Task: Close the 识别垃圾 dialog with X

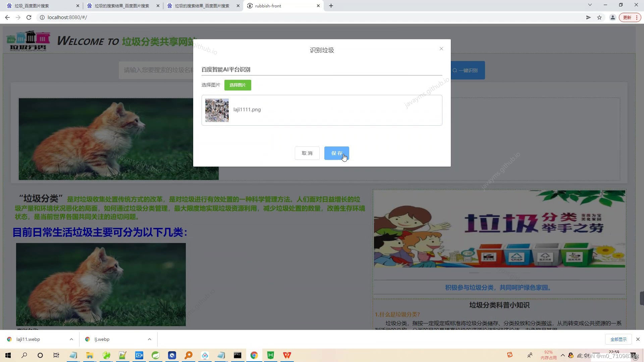Action: (441, 49)
